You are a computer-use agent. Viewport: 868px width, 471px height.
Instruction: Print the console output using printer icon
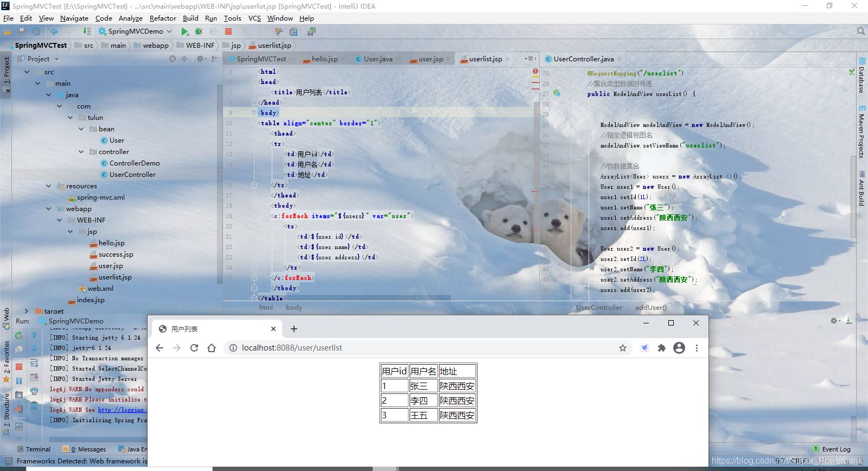pos(34,391)
